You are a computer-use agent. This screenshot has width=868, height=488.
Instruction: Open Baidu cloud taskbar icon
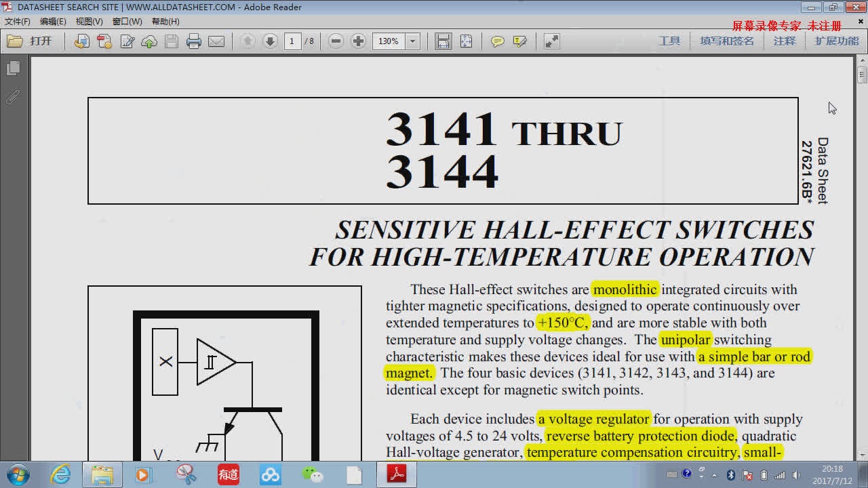tap(271, 474)
